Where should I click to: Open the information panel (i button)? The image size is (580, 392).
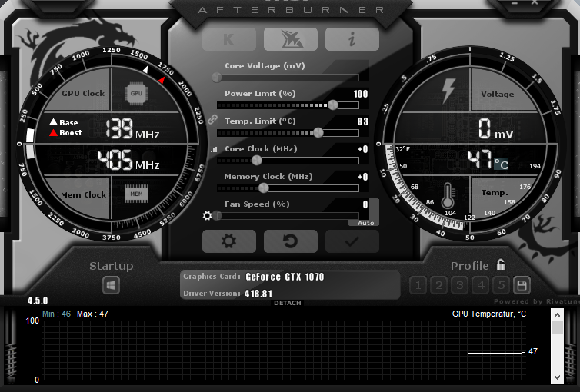(352, 39)
